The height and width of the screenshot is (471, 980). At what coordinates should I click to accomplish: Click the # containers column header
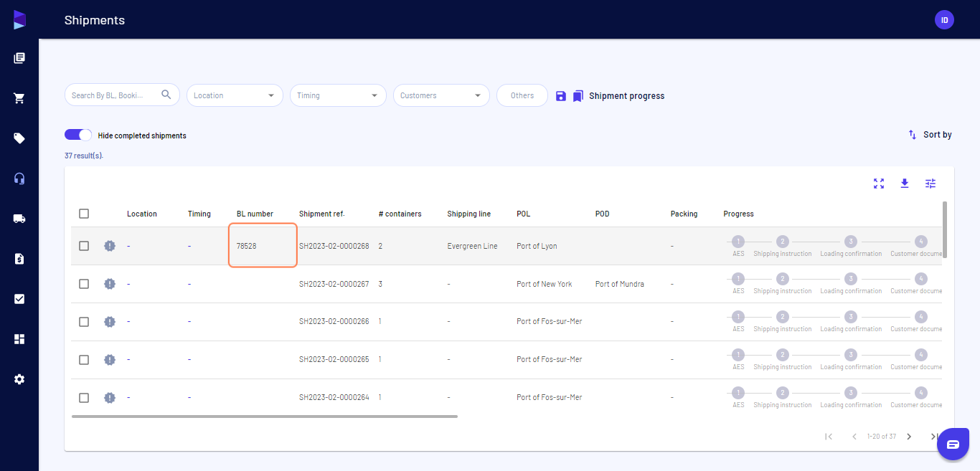pos(400,214)
